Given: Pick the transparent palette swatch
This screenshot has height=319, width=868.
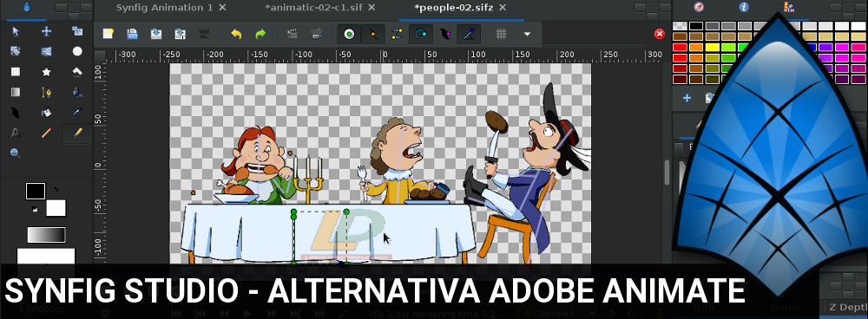Looking at the screenshot, I should pos(680,26).
